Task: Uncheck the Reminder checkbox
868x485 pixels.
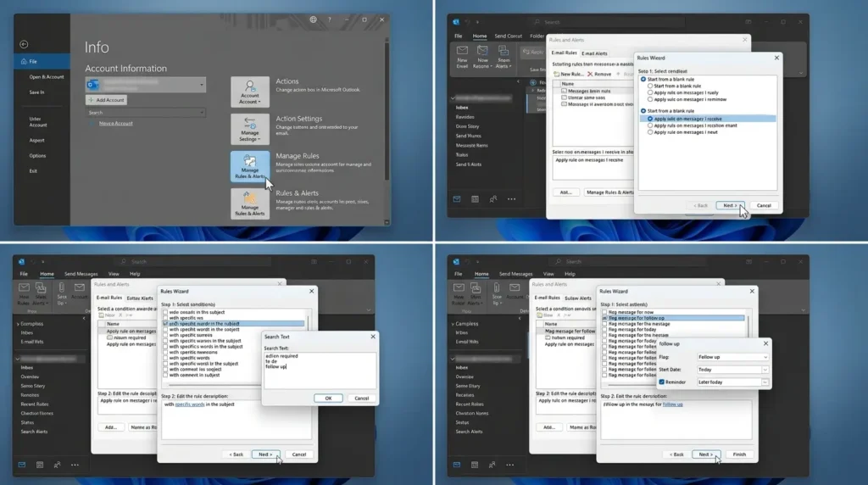Action: [x=661, y=382]
